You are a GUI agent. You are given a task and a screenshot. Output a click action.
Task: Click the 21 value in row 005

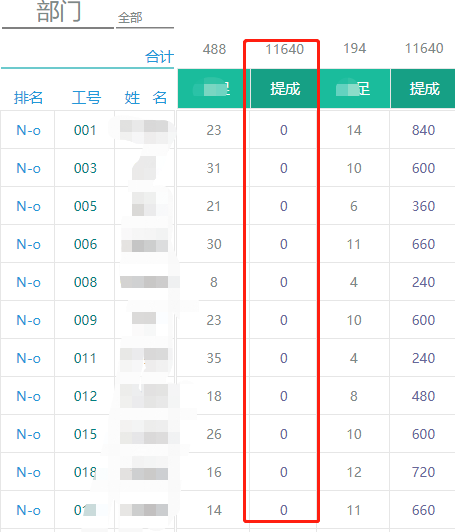(214, 206)
